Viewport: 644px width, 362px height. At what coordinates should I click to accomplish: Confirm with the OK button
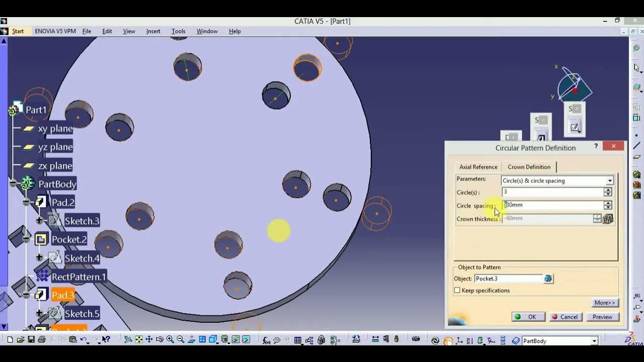528,317
